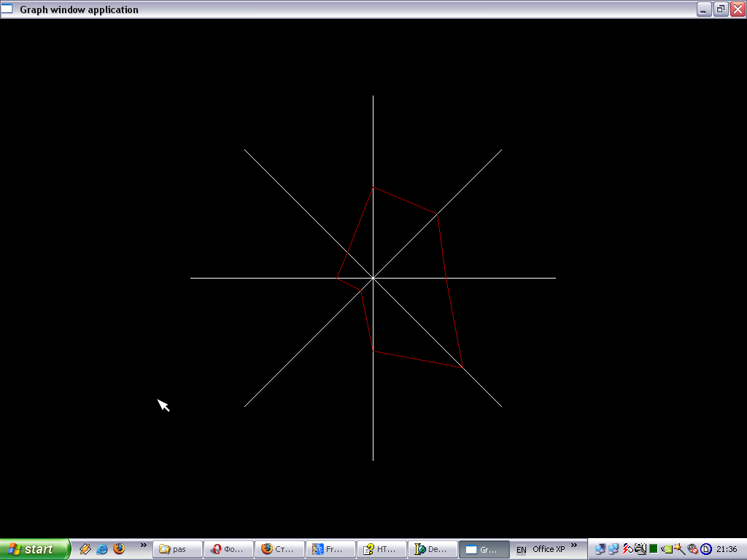Open Firefox from the quick launch bar

pyautogui.click(x=119, y=549)
